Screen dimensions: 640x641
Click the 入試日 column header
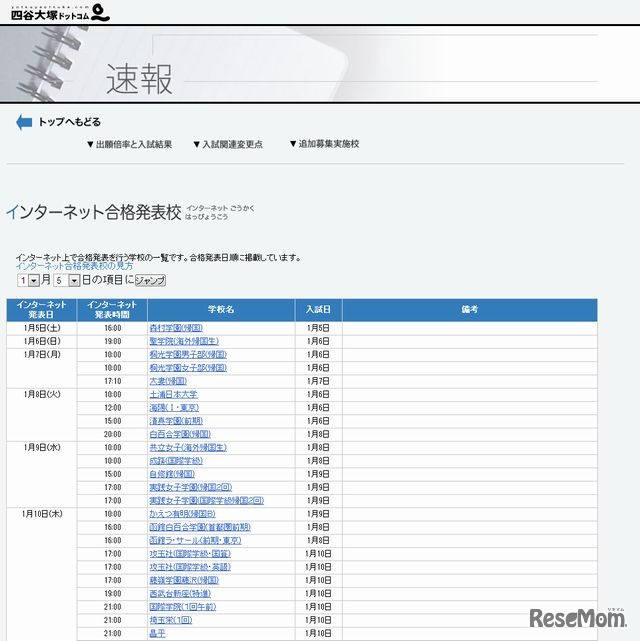[x=318, y=310]
